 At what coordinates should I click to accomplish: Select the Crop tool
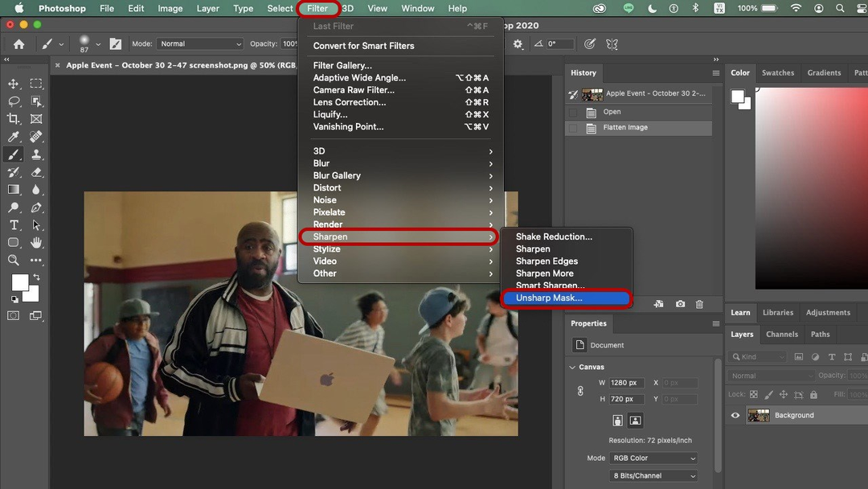[x=14, y=119]
